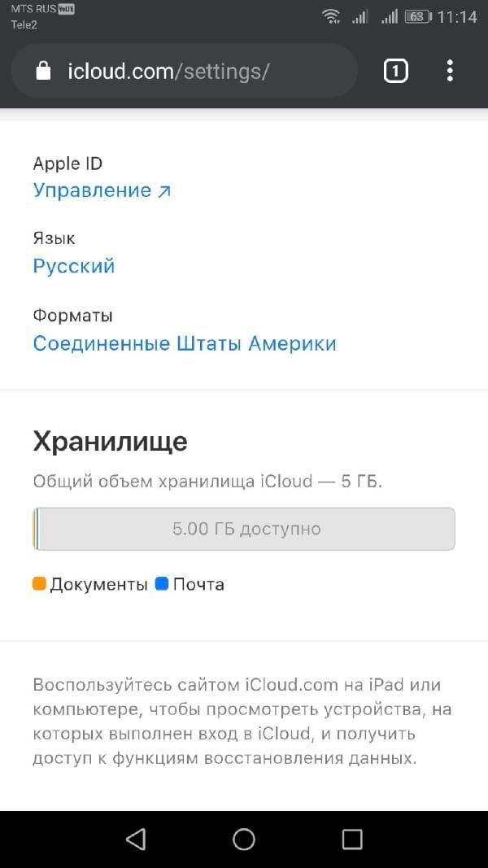Click the padlock icon in the address bar
Viewport: 488px width, 868px height.
41,71
